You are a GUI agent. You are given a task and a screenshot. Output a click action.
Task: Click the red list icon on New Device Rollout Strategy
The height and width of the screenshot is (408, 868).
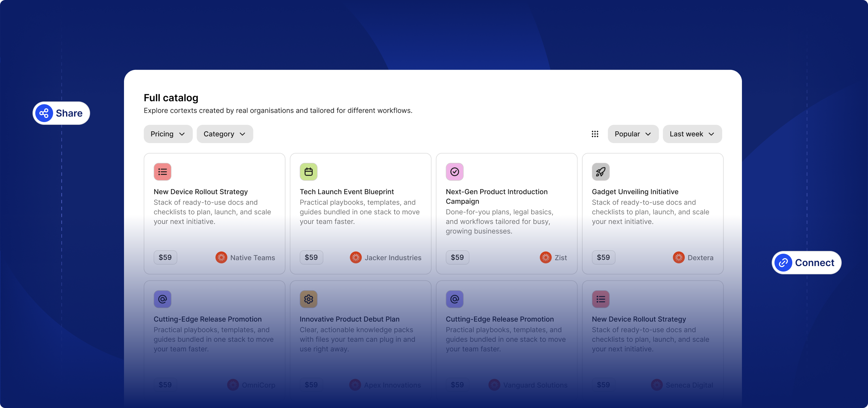coord(162,172)
